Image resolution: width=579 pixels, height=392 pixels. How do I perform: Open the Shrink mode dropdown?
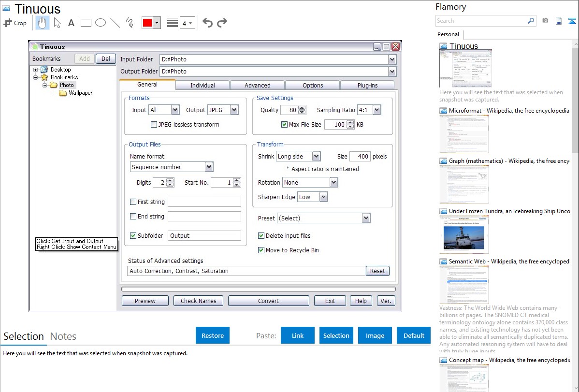316,156
